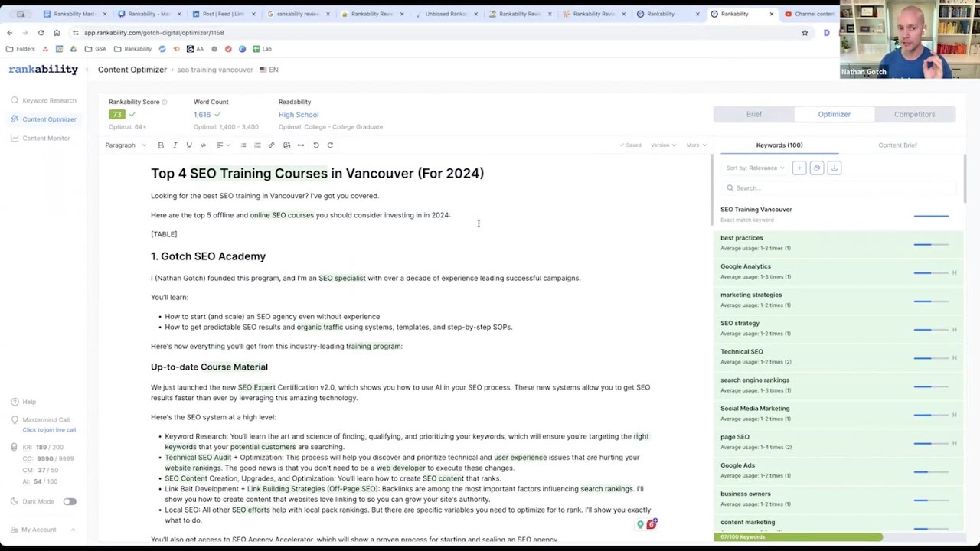
Task: Open the text alignment dropdown
Action: [223, 145]
